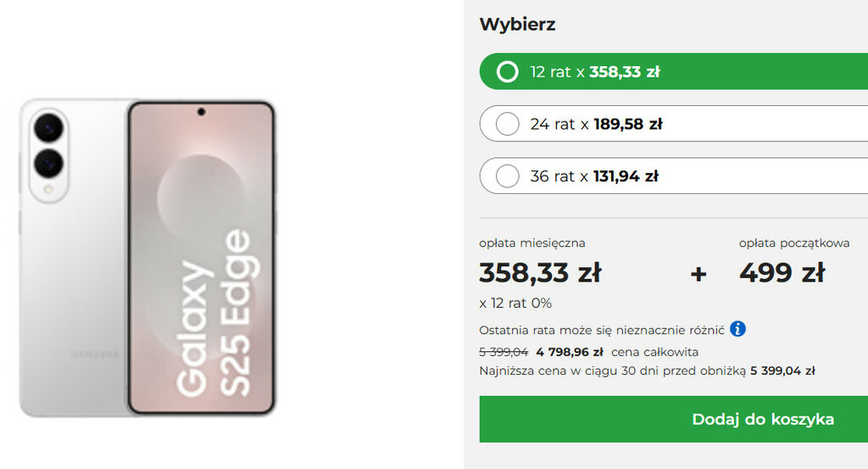This screenshot has width=868, height=469.
Task: Click the opłata początkowa label
Action: 793,243
